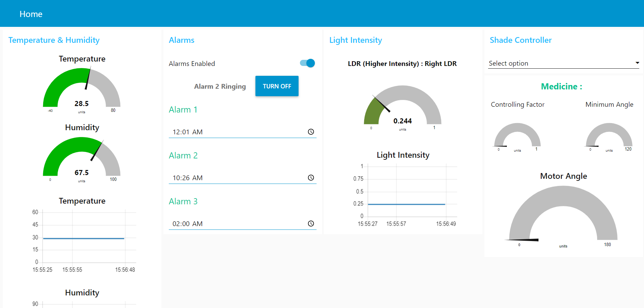Click the 'Alarms' group title
This screenshot has width=644, height=308.
[181, 40]
